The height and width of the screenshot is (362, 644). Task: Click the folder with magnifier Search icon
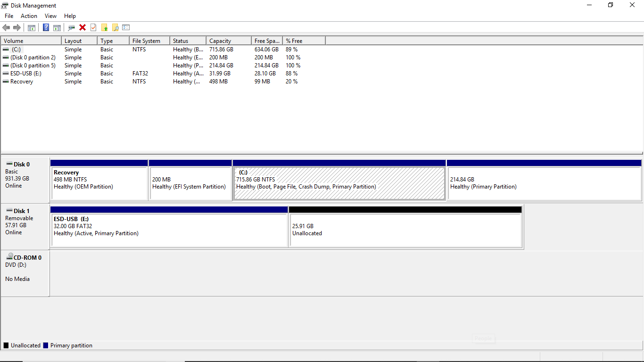115,27
